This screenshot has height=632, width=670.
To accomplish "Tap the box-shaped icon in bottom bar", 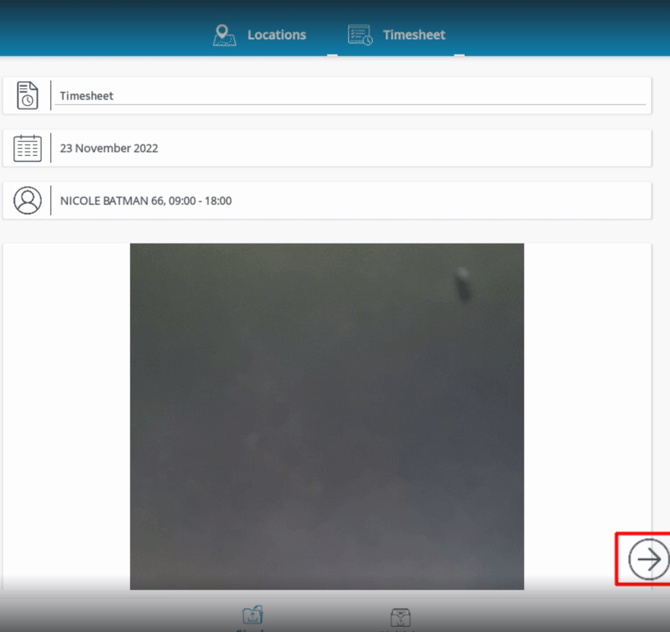I will (x=400, y=618).
